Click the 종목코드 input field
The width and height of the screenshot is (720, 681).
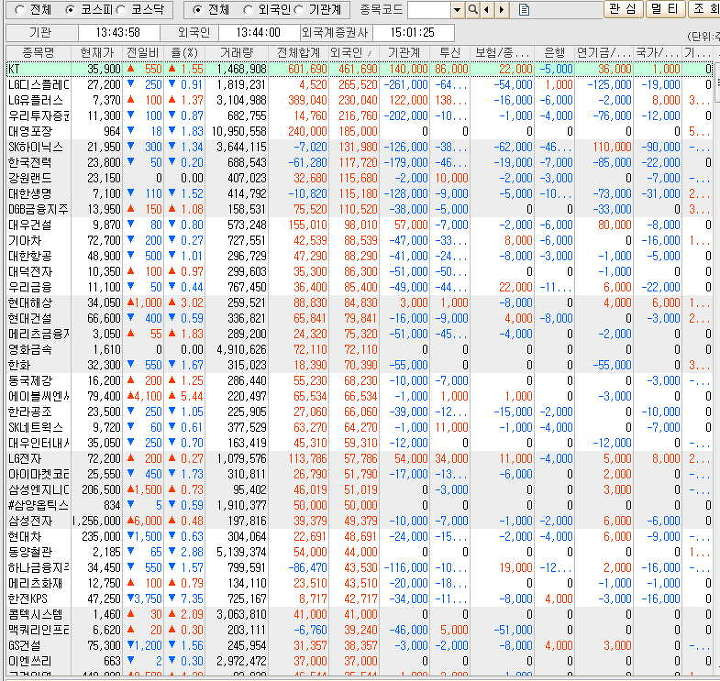pyautogui.click(x=429, y=10)
